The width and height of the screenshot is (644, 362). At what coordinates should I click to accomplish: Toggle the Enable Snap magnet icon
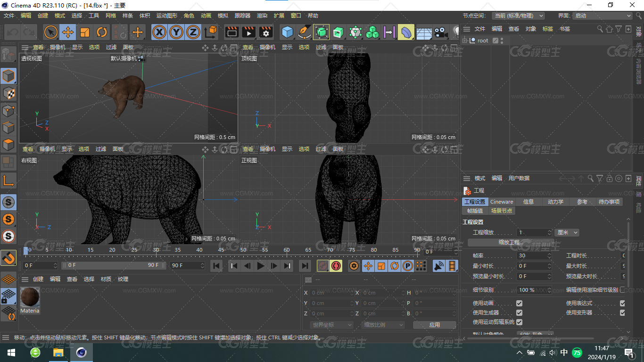click(x=8, y=257)
